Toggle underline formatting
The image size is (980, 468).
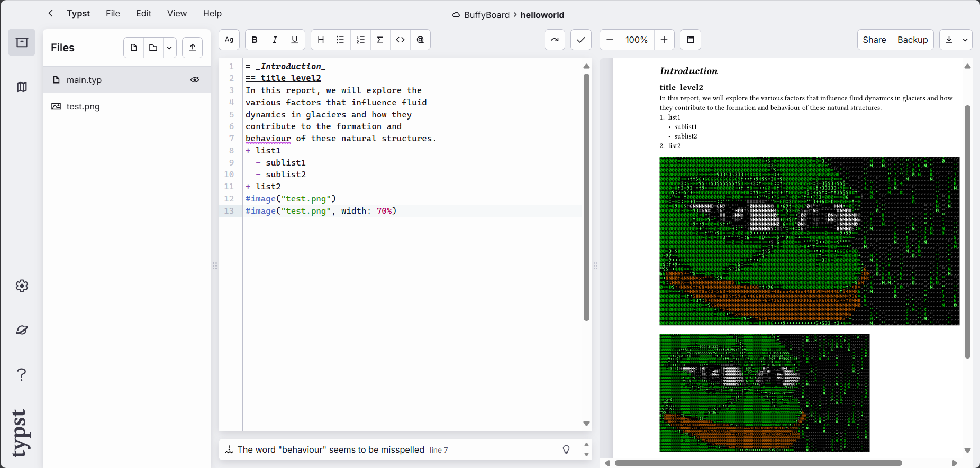pyautogui.click(x=295, y=40)
